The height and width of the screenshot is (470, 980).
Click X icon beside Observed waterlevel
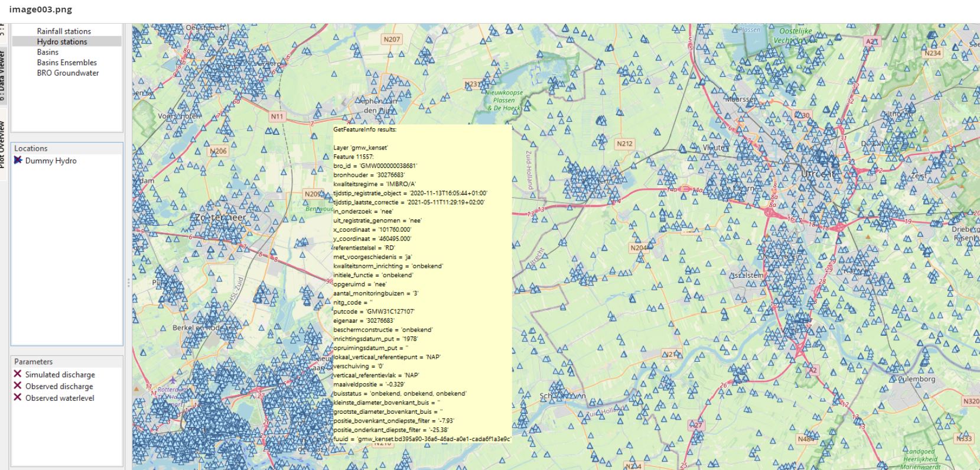(x=18, y=398)
